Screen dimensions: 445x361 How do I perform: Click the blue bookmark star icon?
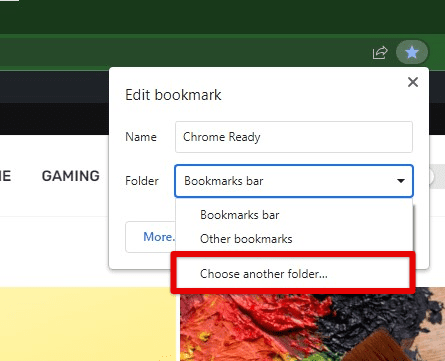click(x=412, y=52)
